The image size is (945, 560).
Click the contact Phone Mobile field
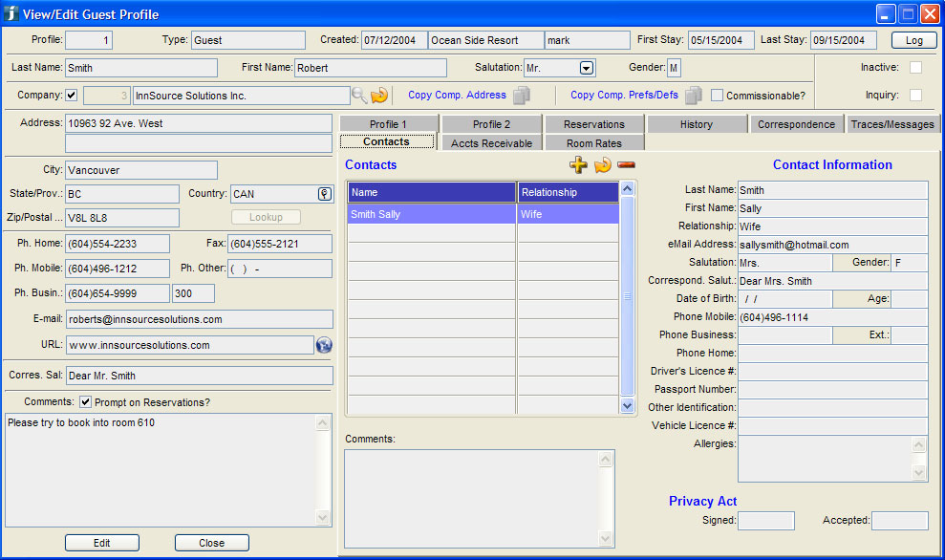coord(833,317)
